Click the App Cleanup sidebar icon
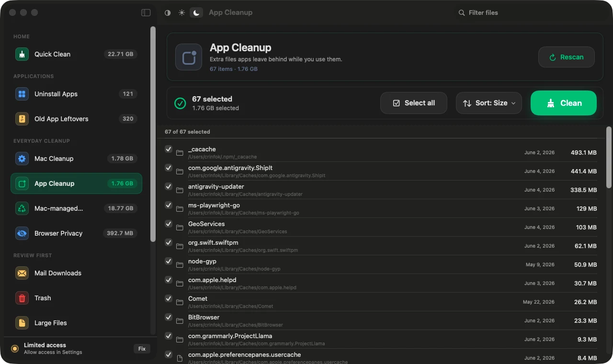613x364 pixels. [22, 183]
